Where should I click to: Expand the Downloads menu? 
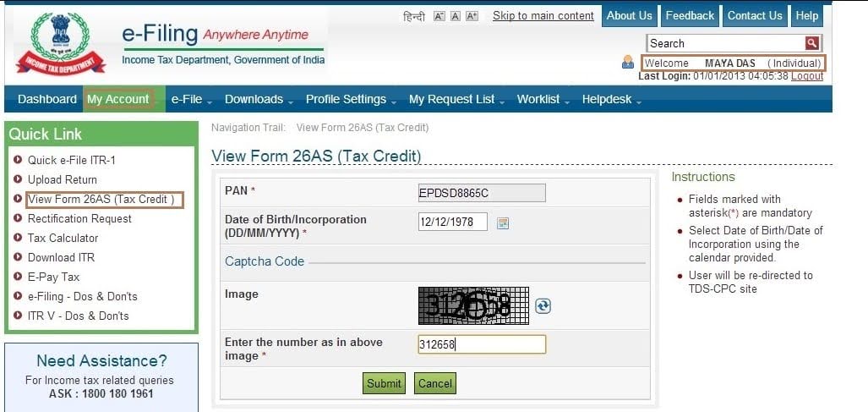coord(259,100)
